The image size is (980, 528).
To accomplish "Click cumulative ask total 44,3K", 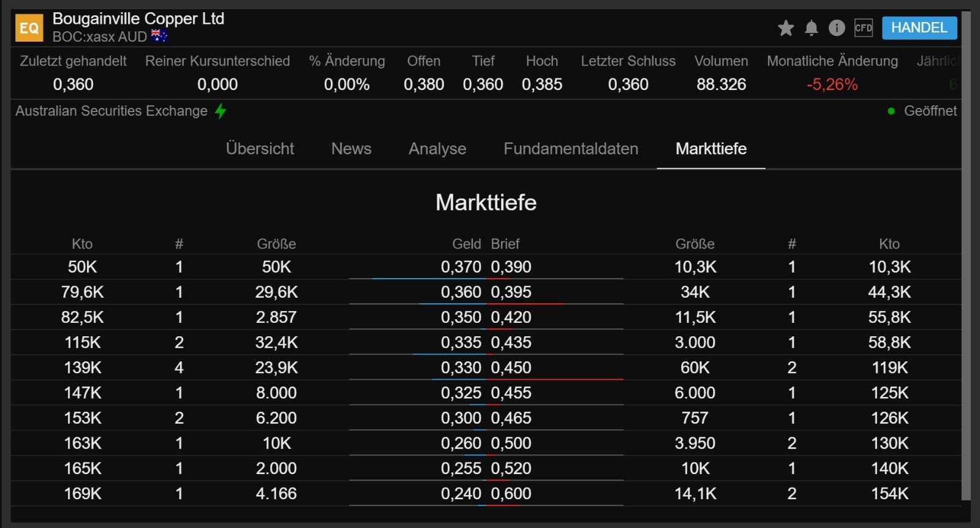I will [x=889, y=292].
